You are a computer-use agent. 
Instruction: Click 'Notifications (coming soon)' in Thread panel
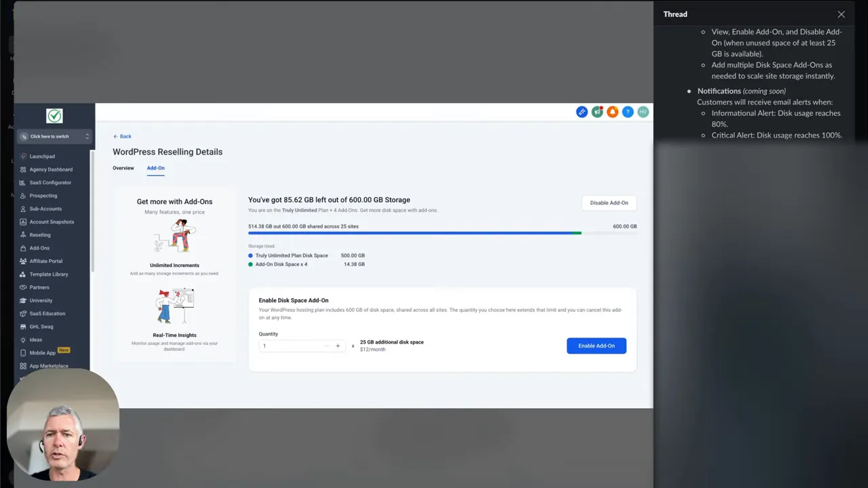[742, 91]
